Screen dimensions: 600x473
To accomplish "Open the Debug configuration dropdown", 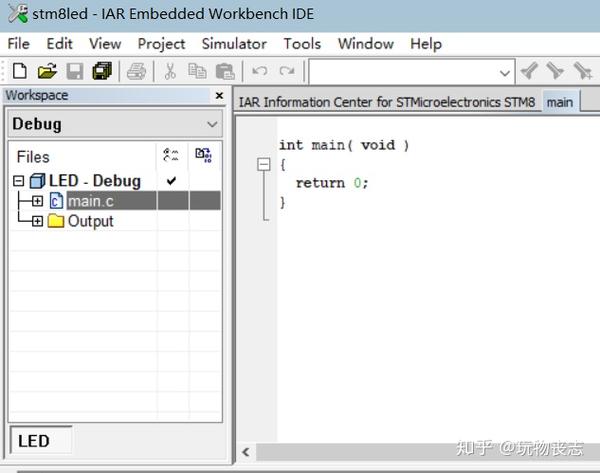I will (212, 124).
